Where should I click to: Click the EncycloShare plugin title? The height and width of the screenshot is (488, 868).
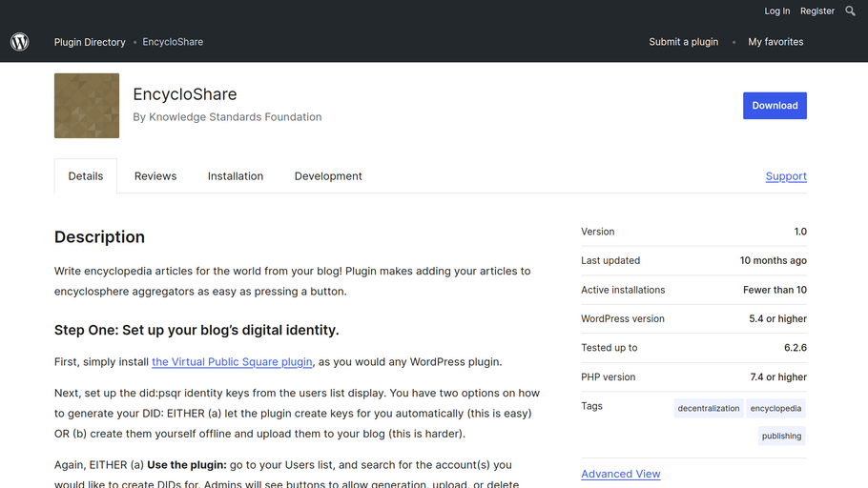point(185,94)
